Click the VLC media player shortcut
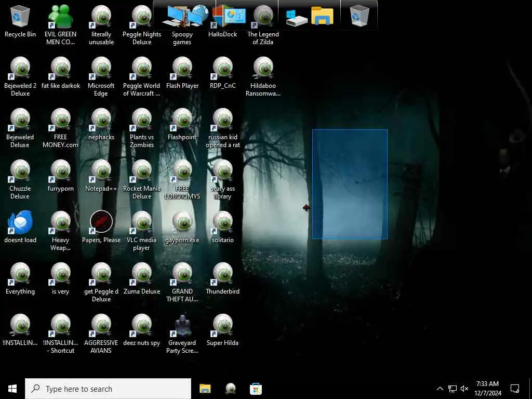This screenshot has height=399, width=532. click(x=142, y=231)
